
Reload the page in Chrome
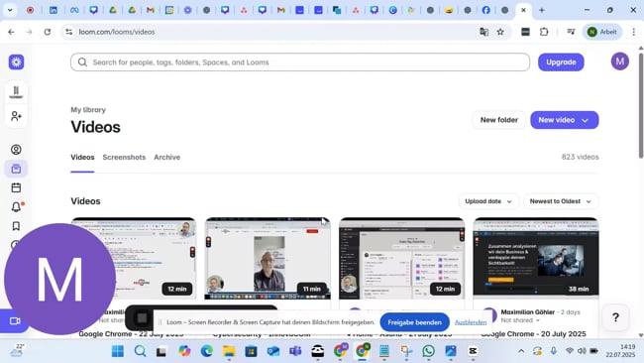[x=48, y=32]
